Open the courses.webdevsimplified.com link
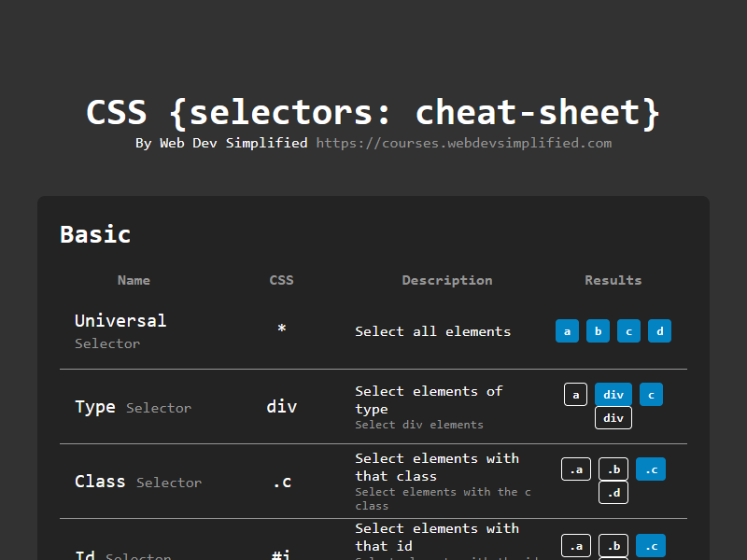This screenshot has width=747, height=560. [463, 143]
